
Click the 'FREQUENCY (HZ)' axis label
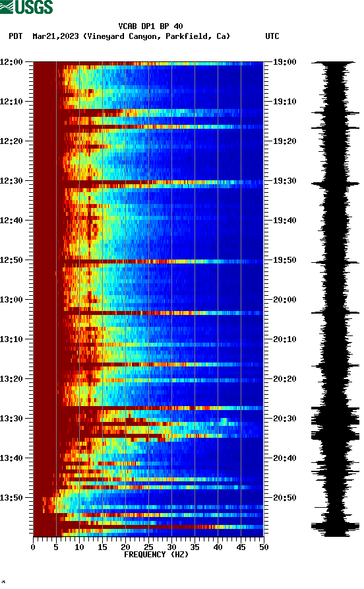click(156, 555)
